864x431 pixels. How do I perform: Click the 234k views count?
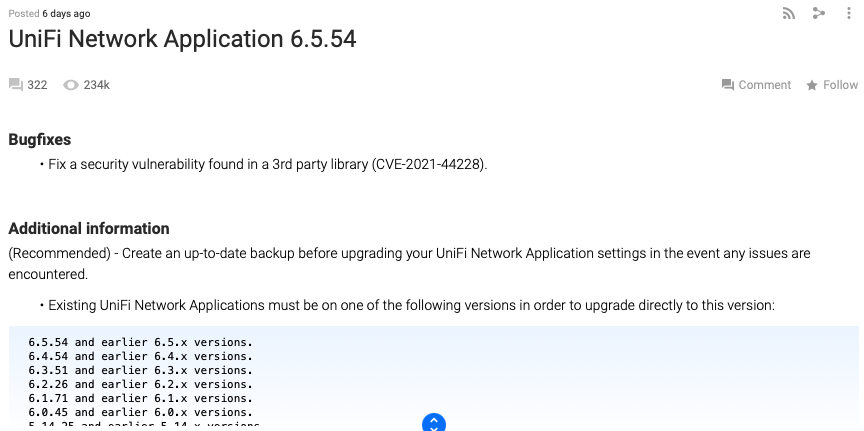tap(96, 85)
